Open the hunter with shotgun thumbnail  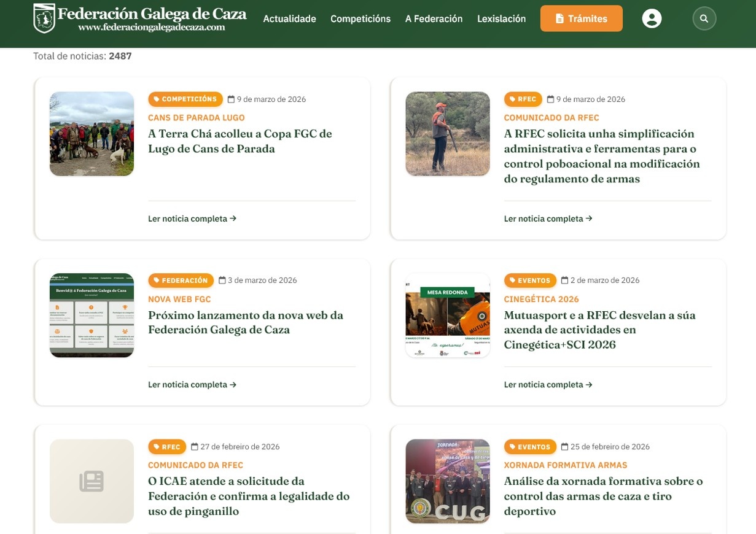(x=447, y=134)
